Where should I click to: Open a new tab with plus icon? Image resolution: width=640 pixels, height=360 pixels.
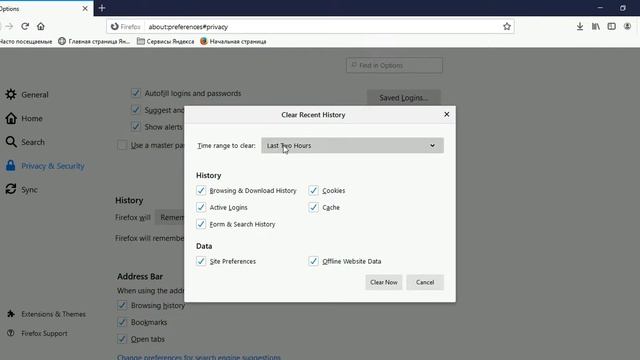point(102,8)
